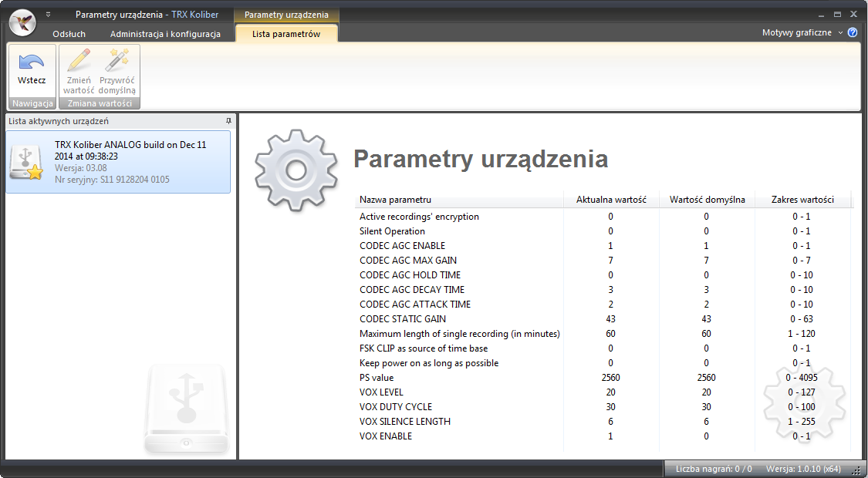This screenshot has height=478, width=868.
Task: Grab the window resize grip in status bar
Action: (856, 470)
